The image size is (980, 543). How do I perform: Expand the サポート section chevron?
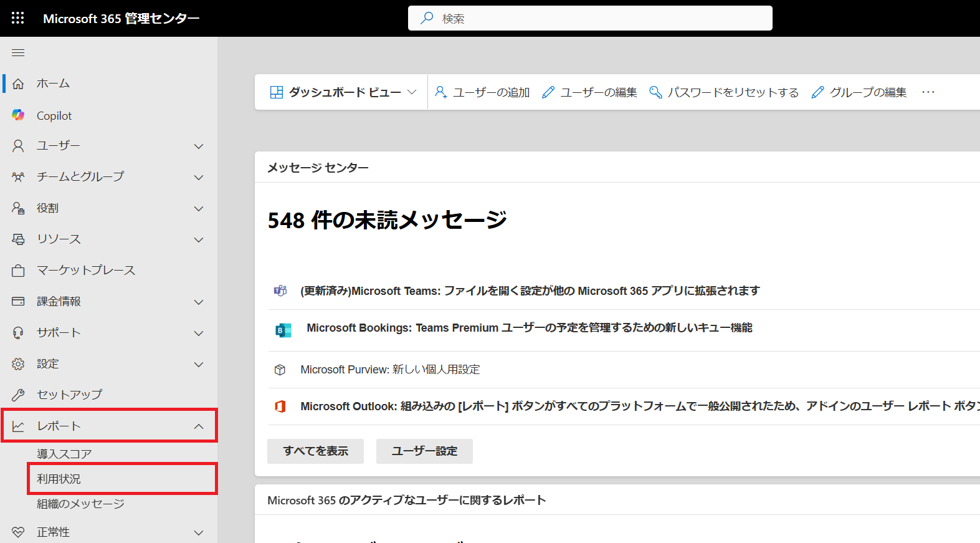pyautogui.click(x=199, y=334)
